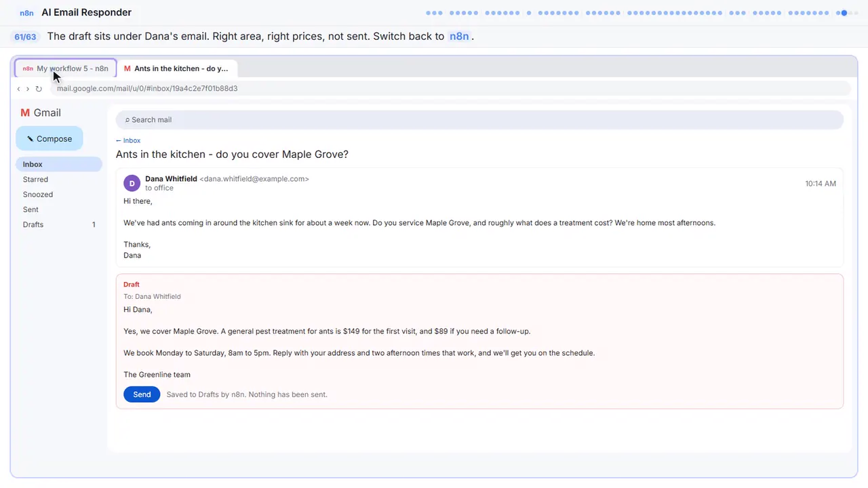Click the Search mail field
The width and height of the screenshot is (868, 488).
479,119
